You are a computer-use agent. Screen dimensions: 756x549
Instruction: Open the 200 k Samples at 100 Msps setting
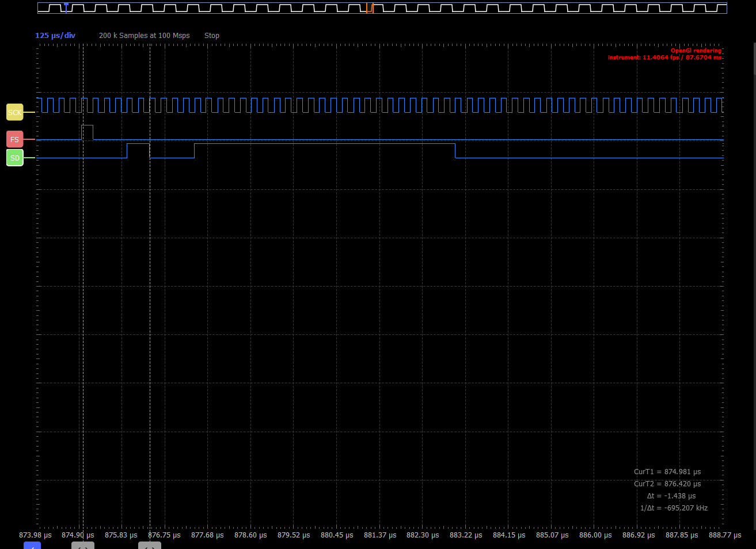pos(144,35)
